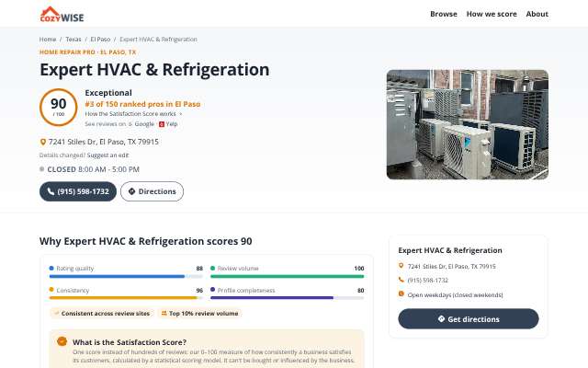Click the blue Rating quality dot

click(51, 268)
